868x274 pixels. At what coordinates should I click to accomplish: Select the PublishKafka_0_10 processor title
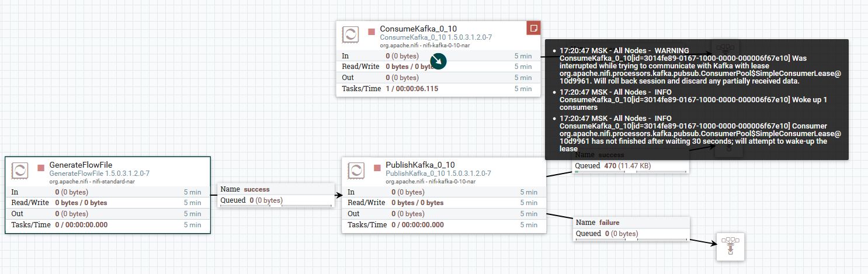coord(420,165)
